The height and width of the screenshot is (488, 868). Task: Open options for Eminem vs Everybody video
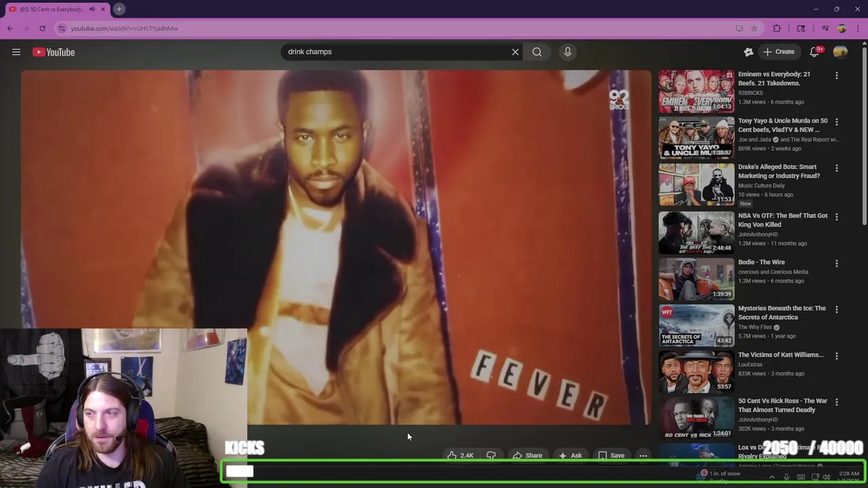[x=837, y=76]
